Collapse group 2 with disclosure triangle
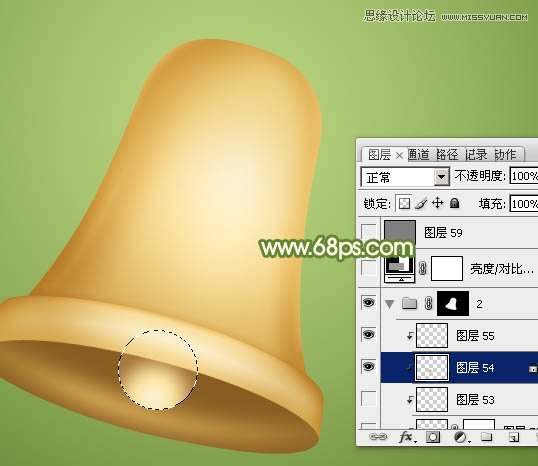Viewport: 538px width, 466px height. [389, 304]
